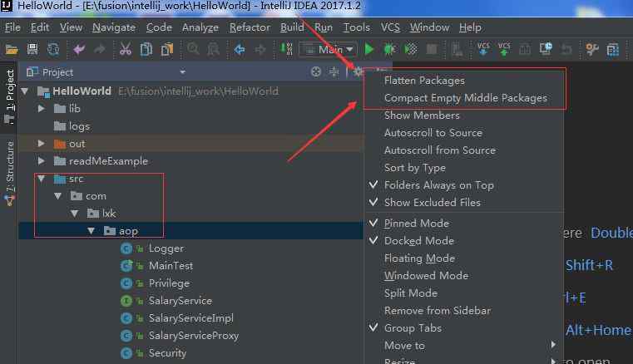The image size is (633, 364).
Task: Open the 7: Structure side tab
Action: tap(9, 174)
